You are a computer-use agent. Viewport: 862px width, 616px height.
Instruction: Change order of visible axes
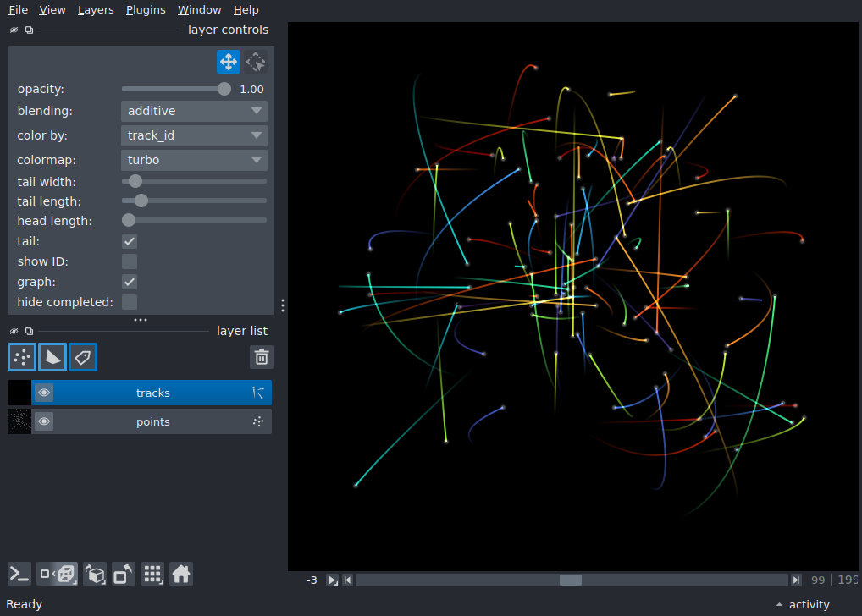coord(95,575)
